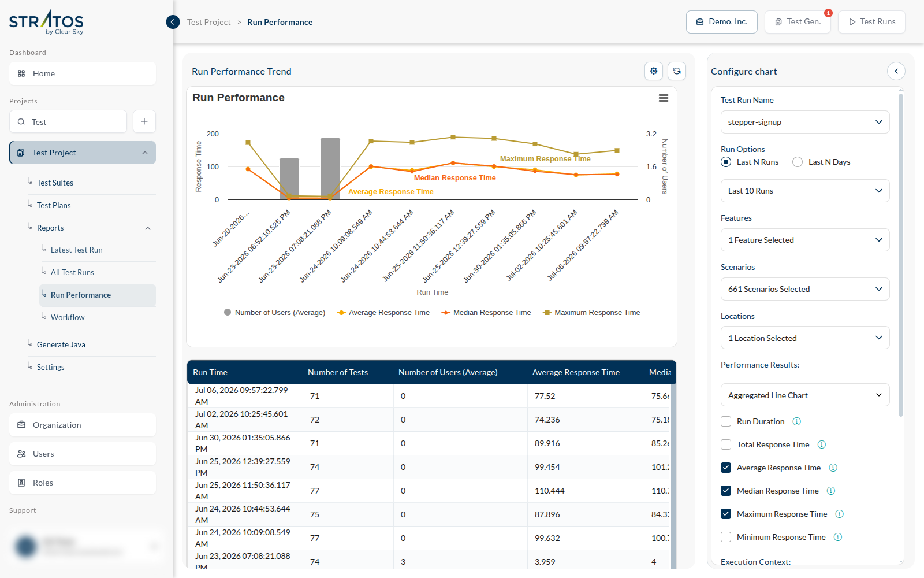The image size is (924, 578).
Task: Click the Roles badge icon
Action: pos(21,483)
